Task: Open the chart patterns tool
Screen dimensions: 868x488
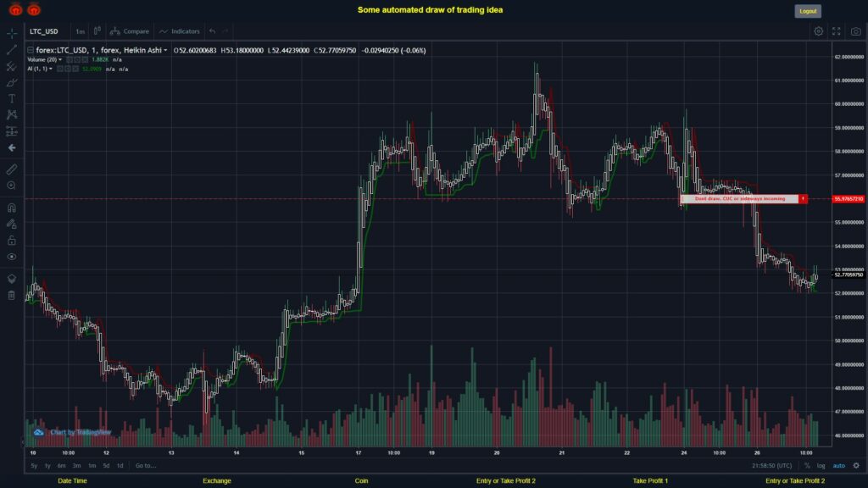Action: [x=12, y=115]
